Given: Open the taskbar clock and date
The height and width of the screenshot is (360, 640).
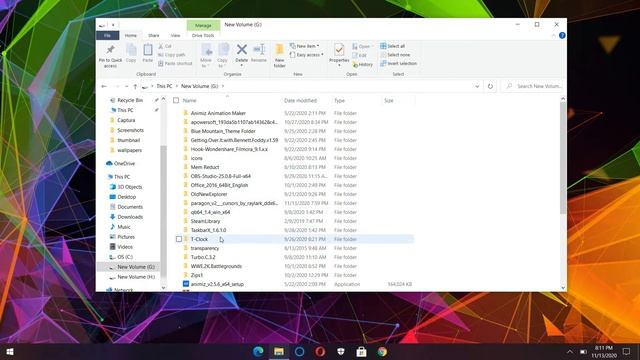Looking at the screenshot, I should [604, 351].
